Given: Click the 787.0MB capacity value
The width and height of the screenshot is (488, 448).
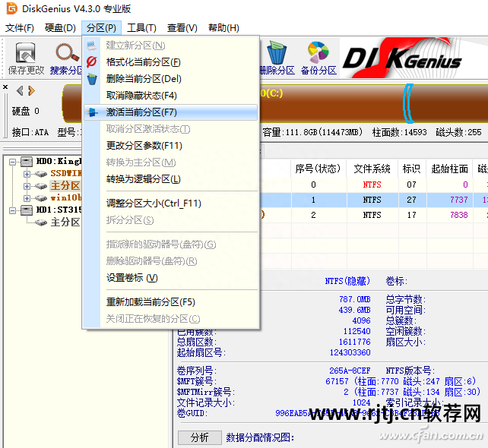Looking at the screenshot, I should (x=354, y=299).
